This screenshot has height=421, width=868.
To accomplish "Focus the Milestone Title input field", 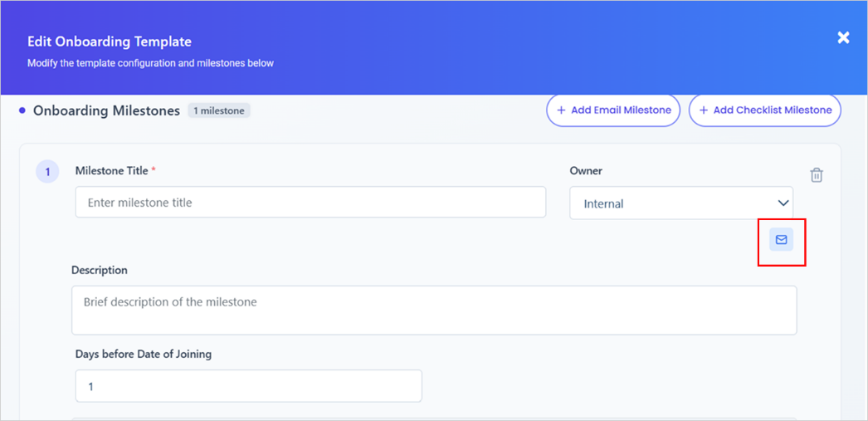I will click(310, 202).
